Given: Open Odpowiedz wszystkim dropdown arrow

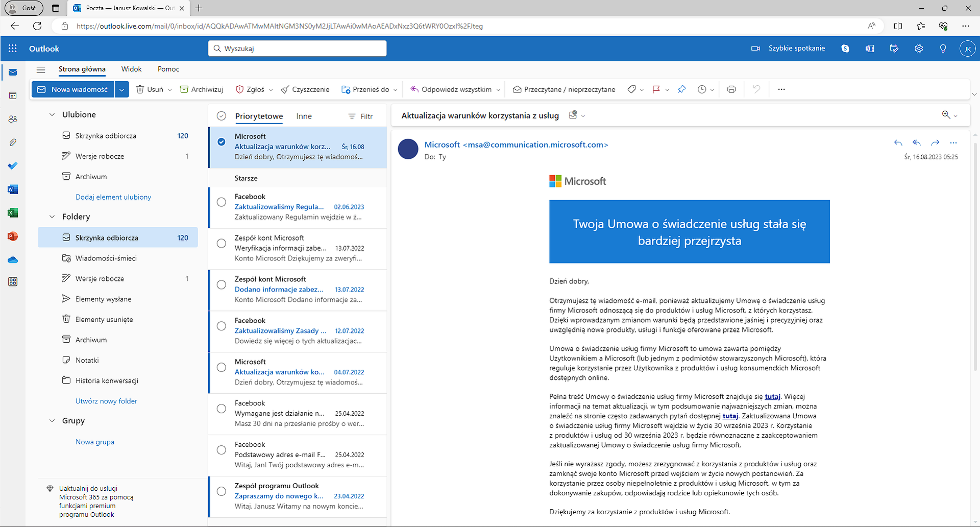Looking at the screenshot, I should pyautogui.click(x=498, y=90).
